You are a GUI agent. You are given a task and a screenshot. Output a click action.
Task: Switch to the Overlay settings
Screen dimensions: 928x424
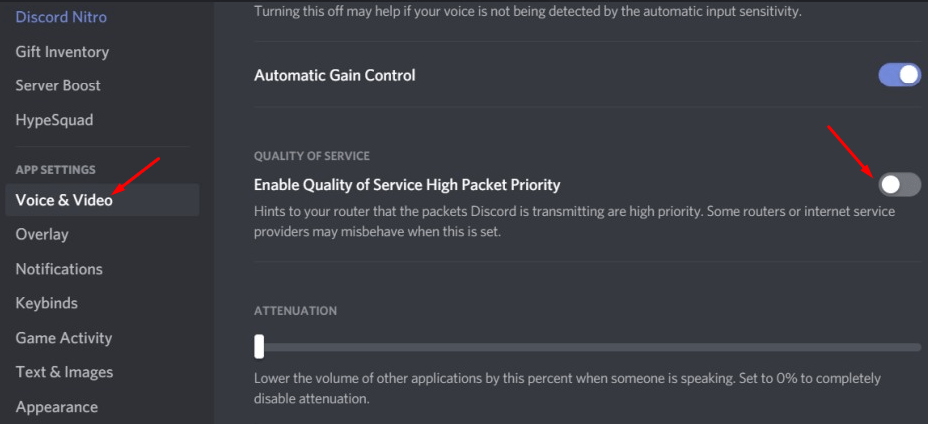(42, 234)
